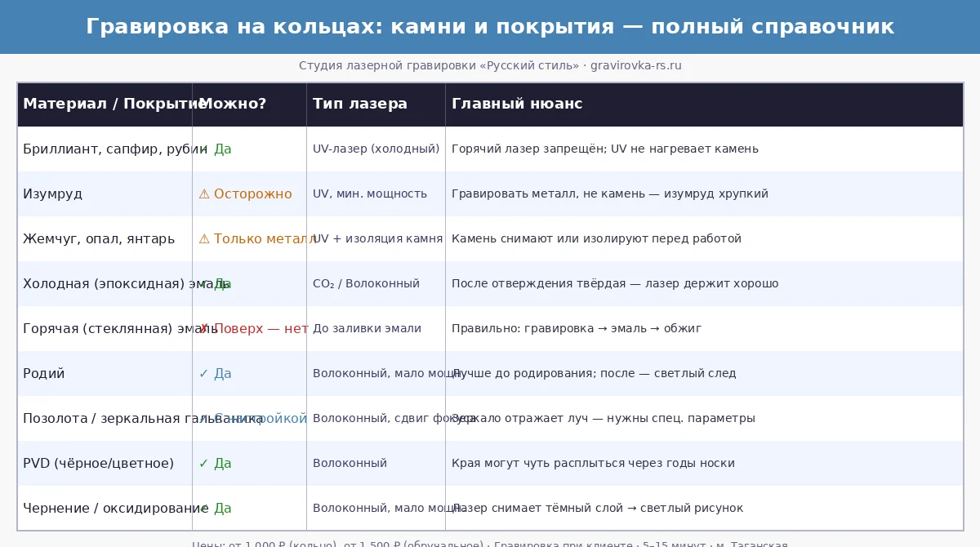Click the page title about ring engraving

click(490, 27)
